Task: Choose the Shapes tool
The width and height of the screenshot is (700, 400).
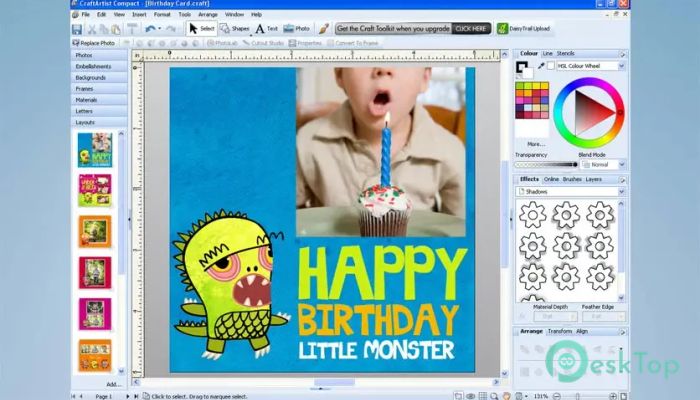Action: coord(234,29)
